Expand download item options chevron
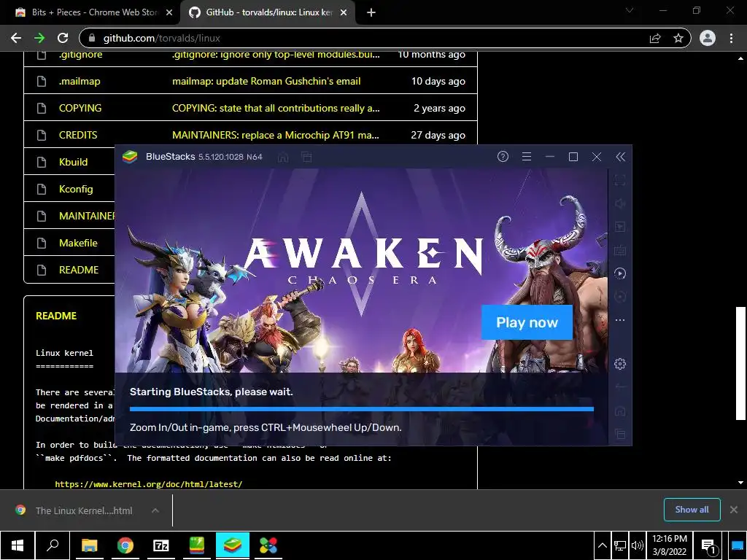 [x=155, y=510]
